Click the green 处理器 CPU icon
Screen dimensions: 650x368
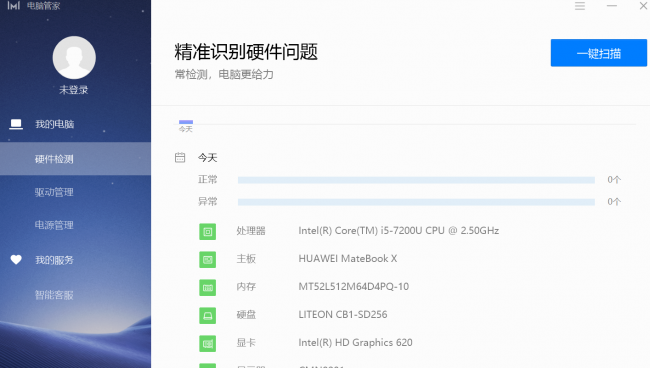click(208, 231)
